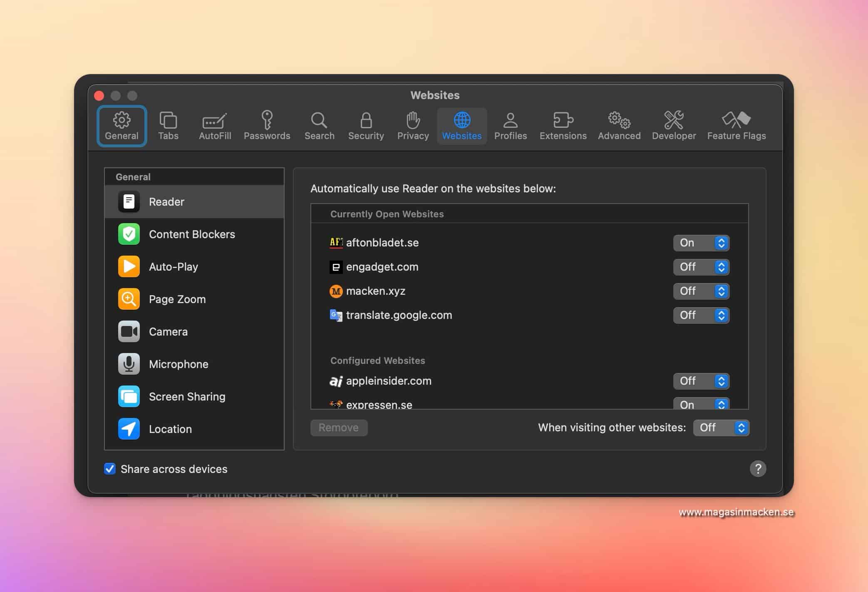Open the Content Blockers shield icon
Screen dimensions: 868x592
pos(129,234)
